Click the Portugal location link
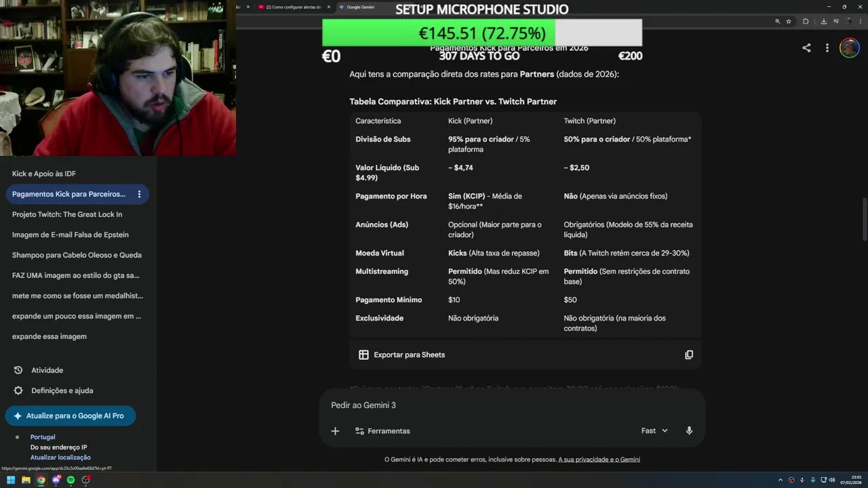 pos(43,437)
